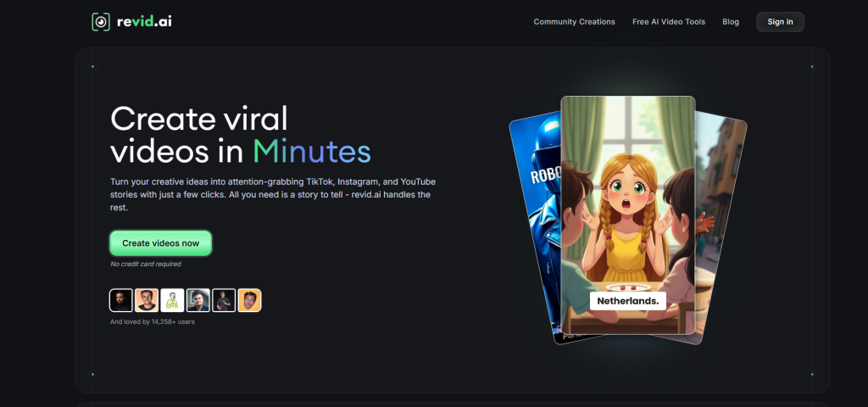
Task: Select the standing speaker avatar on dark background
Action: (x=224, y=300)
